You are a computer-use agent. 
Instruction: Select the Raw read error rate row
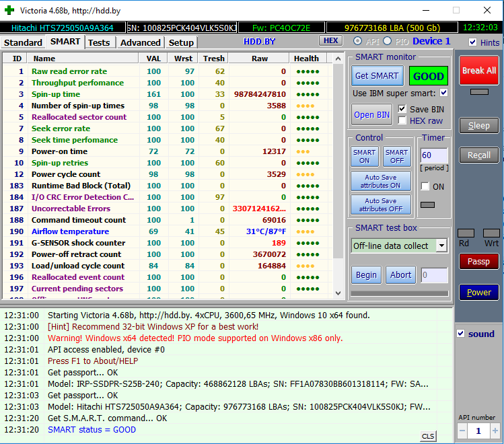[167, 71]
